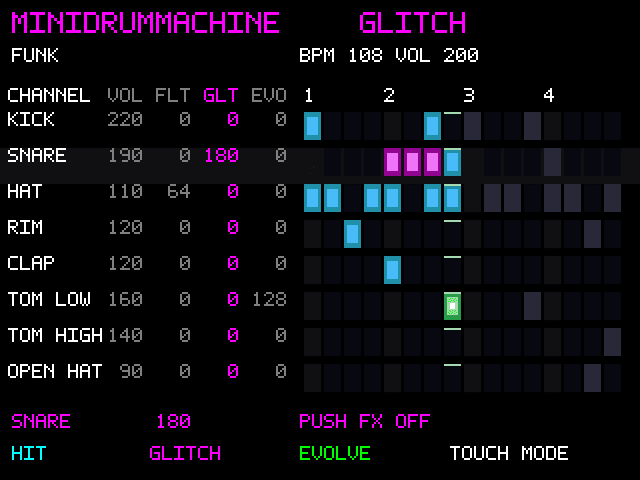
Task: Select the TOM HIGH channel label
Action: pyautogui.click(x=55, y=335)
